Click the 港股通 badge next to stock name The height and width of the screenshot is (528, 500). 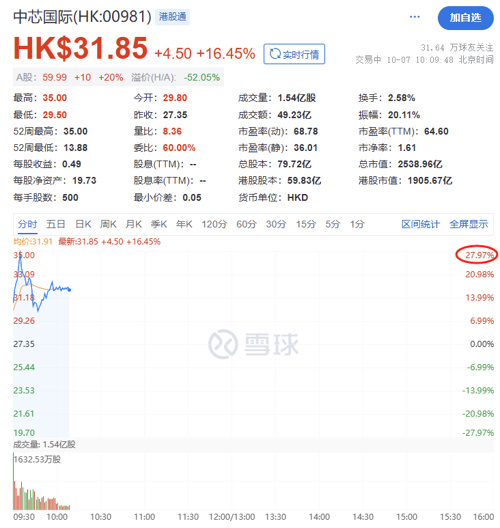(172, 17)
